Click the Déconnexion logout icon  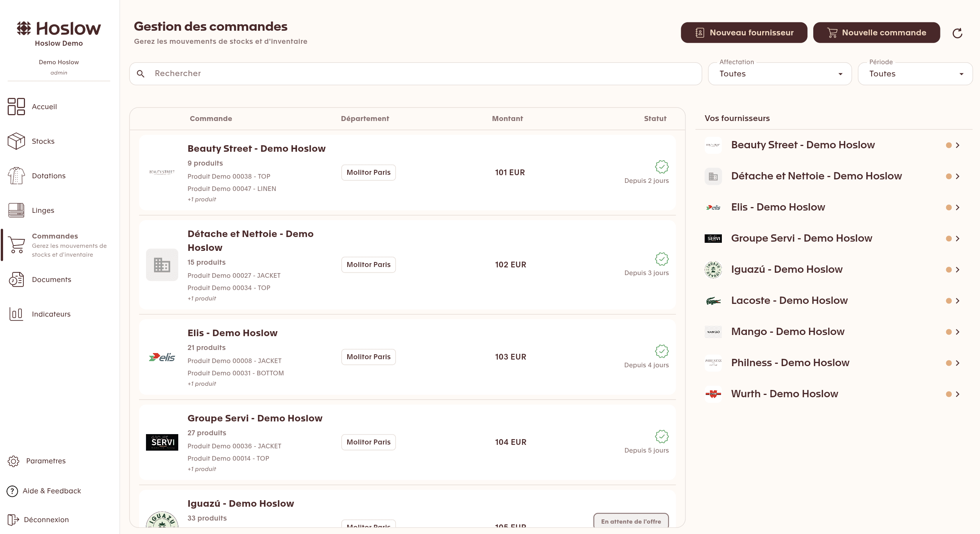coord(13,520)
